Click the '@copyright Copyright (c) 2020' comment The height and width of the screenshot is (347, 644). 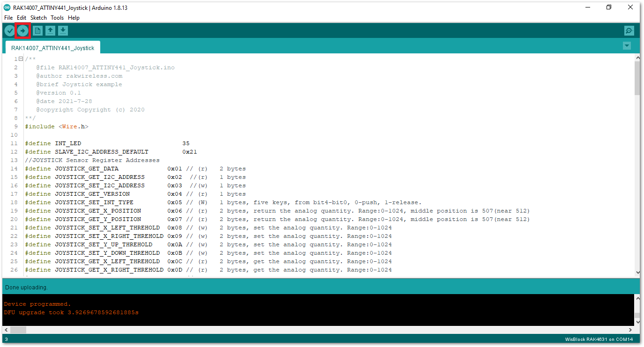90,110
